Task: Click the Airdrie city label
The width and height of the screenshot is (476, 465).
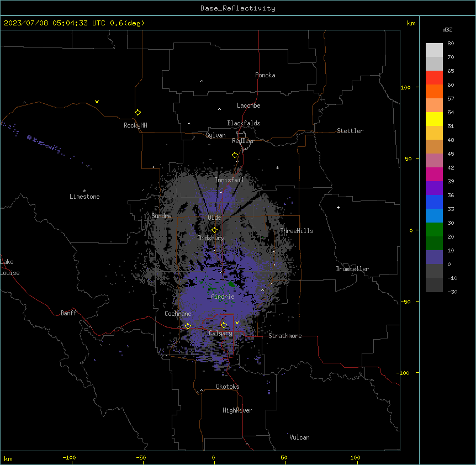Action: [x=223, y=297]
